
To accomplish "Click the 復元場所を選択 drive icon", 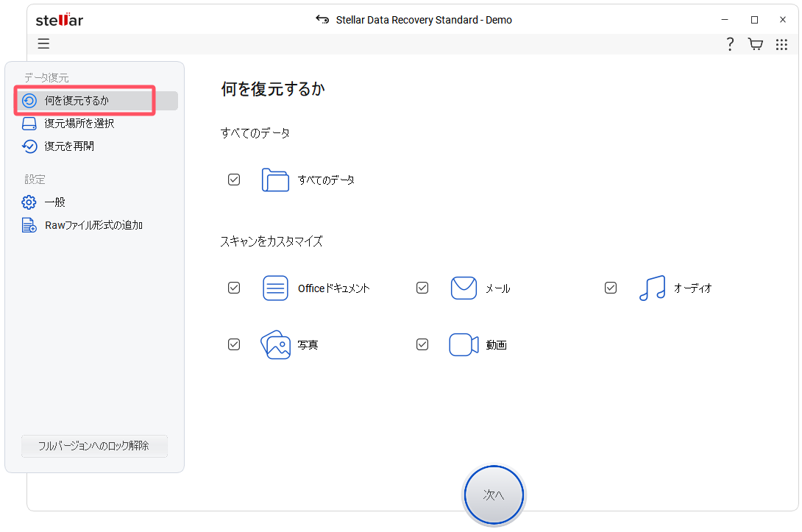I will click(x=29, y=123).
